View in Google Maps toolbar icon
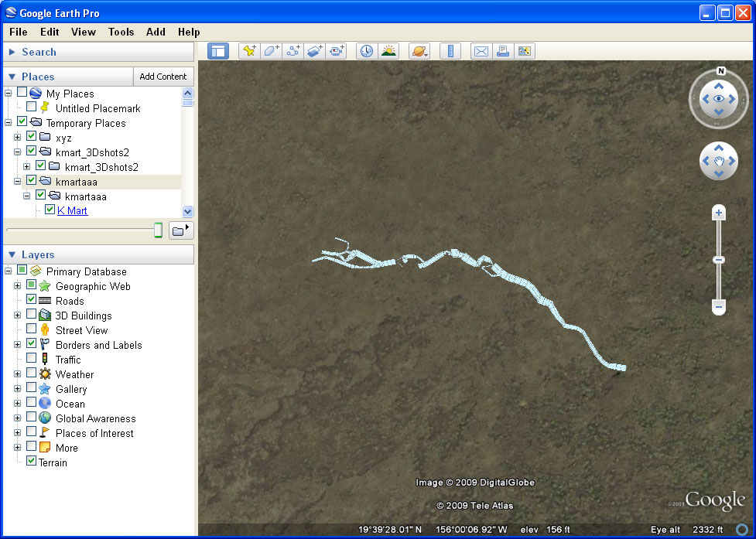 524,51
